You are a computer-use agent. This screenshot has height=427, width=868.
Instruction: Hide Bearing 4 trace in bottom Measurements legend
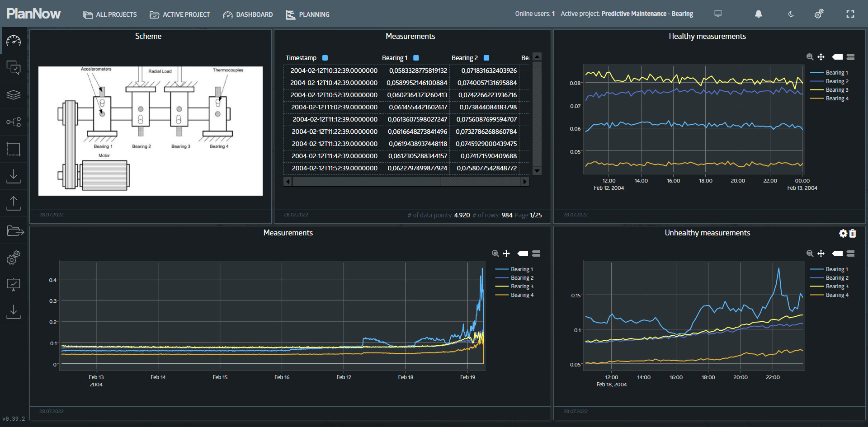point(514,295)
